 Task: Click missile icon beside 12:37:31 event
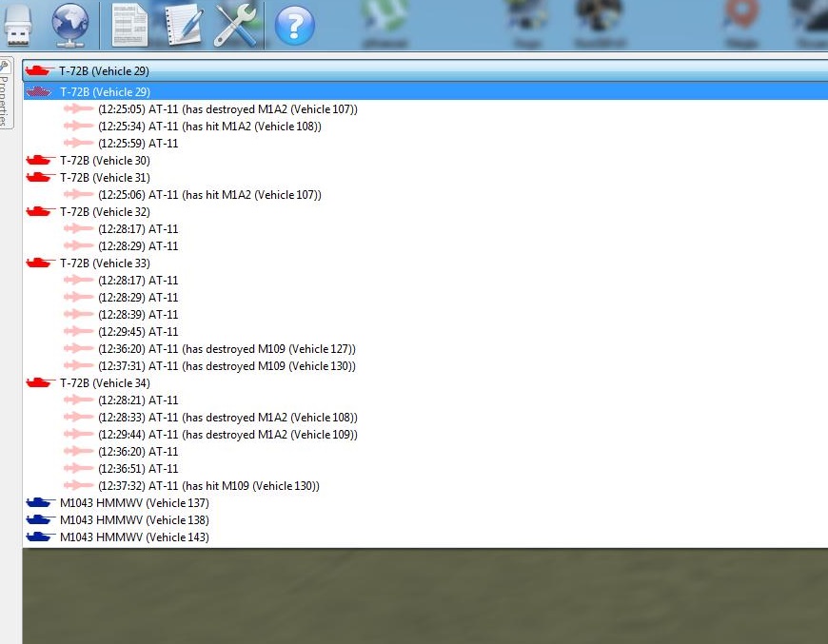[x=78, y=365]
